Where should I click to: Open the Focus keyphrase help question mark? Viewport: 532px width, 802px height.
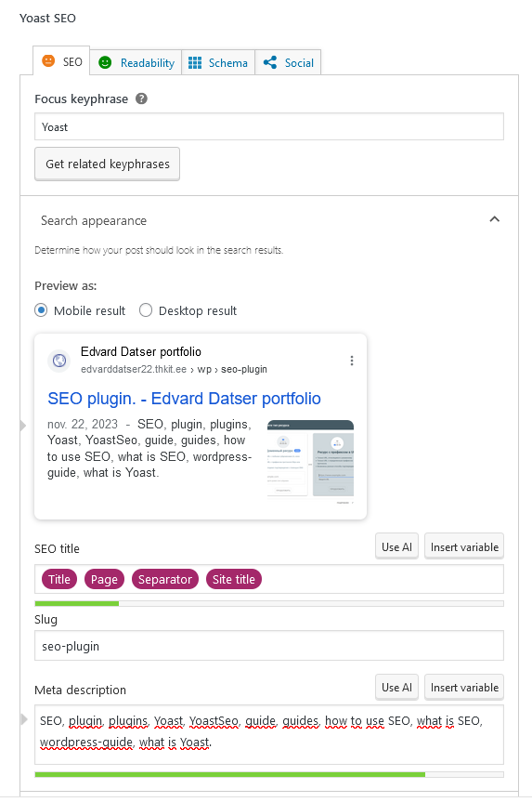tap(141, 99)
